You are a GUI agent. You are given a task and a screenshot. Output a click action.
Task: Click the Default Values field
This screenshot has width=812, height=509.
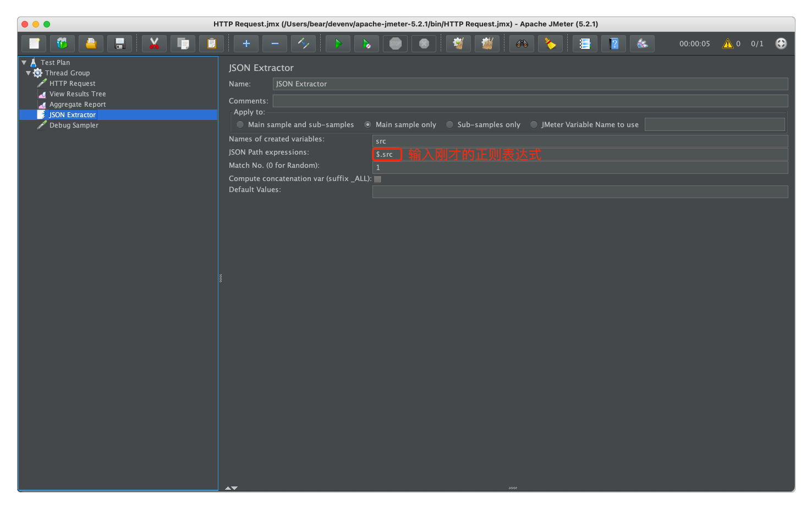click(580, 191)
